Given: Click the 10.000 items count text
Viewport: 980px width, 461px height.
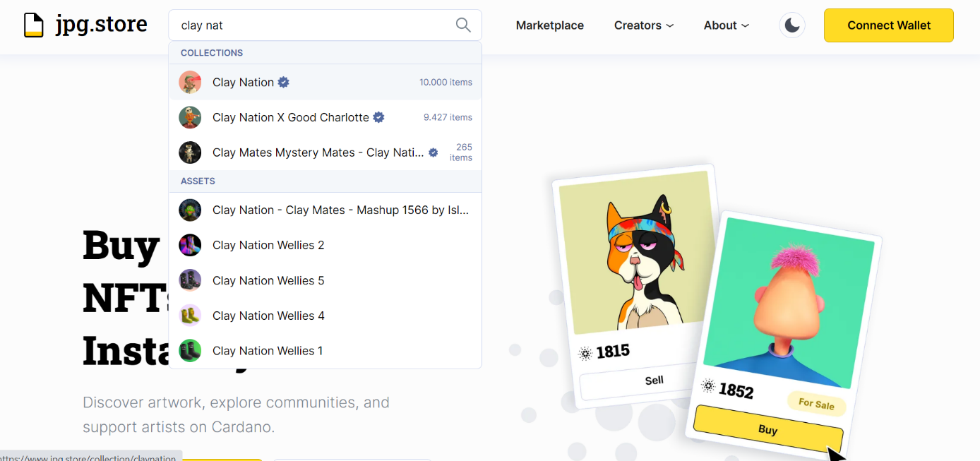Looking at the screenshot, I should coord(446,82).
